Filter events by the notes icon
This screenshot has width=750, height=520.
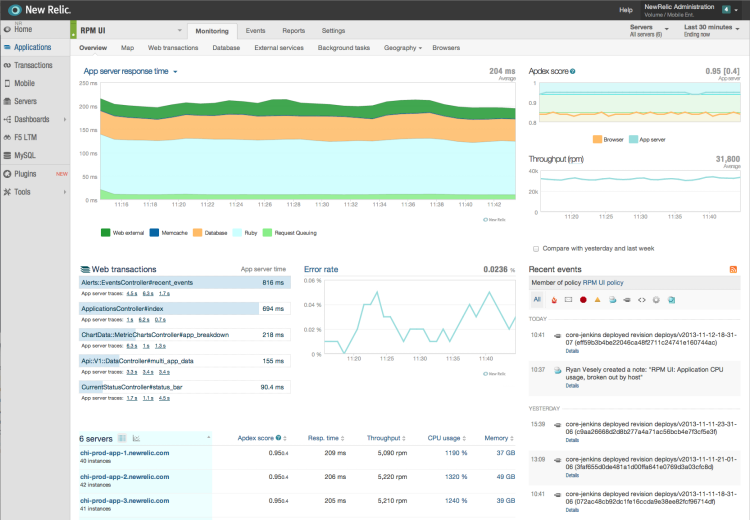[x=612, y=300]
